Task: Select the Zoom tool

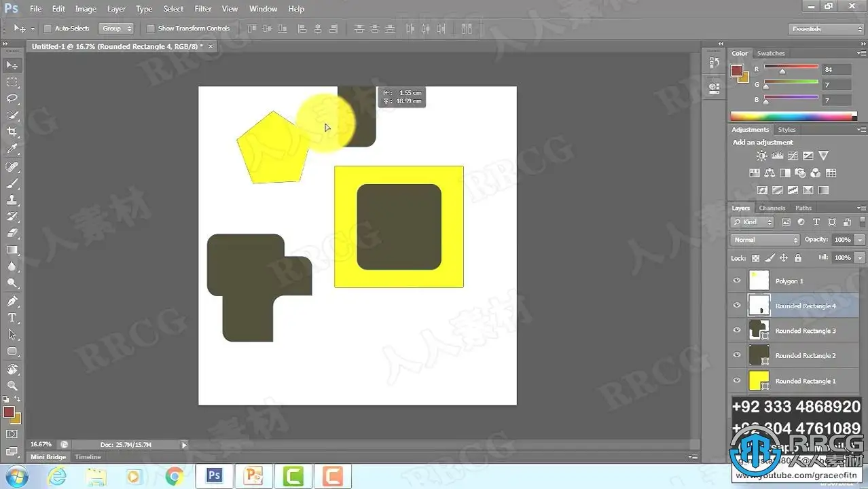Action: 12,386
